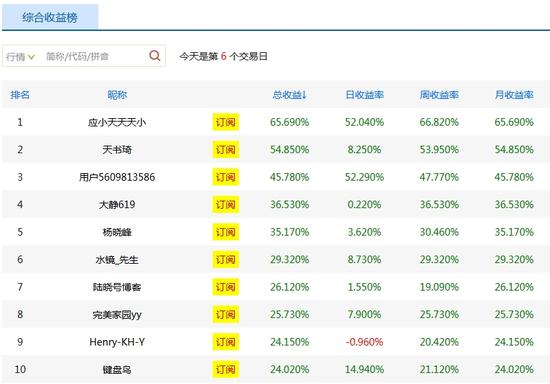Image resolution: width=550 pixels, height=384 pixels.
Task: Open nickname 天书琦
Action: coord(117,150)
